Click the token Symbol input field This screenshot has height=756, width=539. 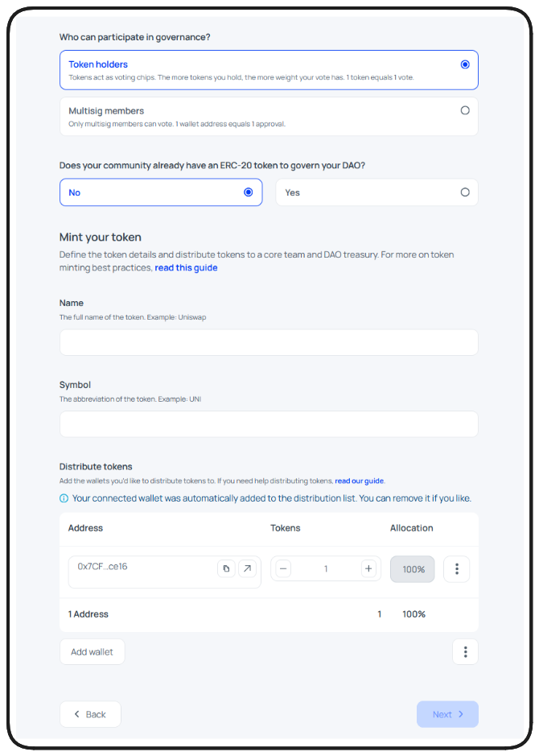[x=269, y=424]
